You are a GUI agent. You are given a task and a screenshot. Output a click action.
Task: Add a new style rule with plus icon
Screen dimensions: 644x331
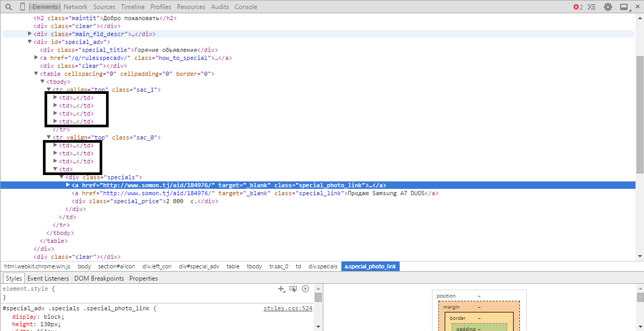[281, 289]
